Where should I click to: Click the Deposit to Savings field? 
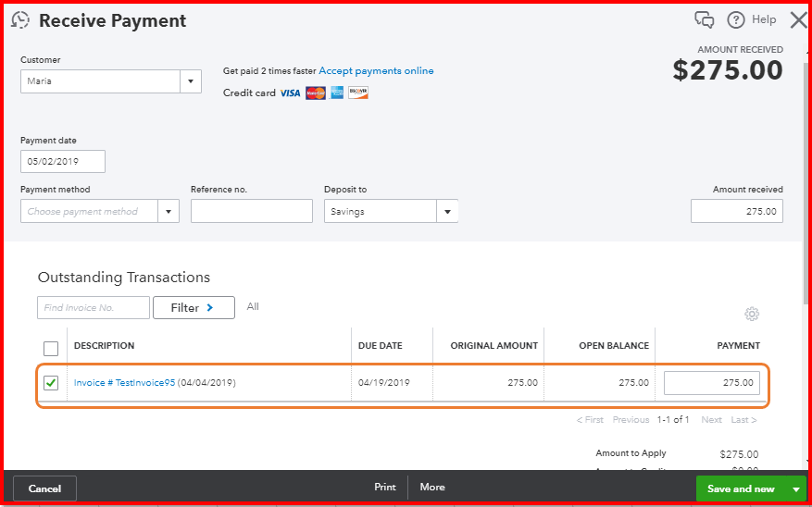coord(381,211)
